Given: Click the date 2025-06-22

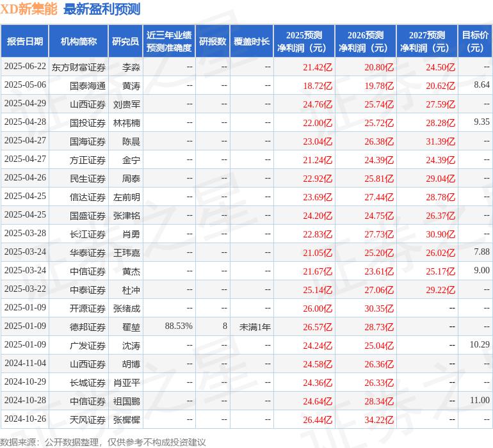Looking at the screenshot, I should 25,67.
